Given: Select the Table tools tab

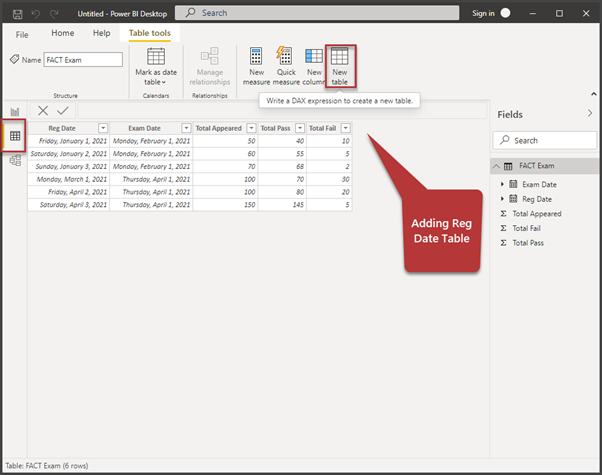Looking at the screenshot, I should coord(149,33).
